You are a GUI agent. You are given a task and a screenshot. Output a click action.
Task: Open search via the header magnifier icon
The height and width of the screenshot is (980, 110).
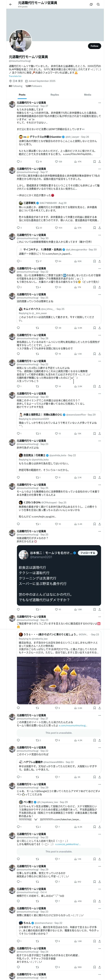(x=98, y=5)
